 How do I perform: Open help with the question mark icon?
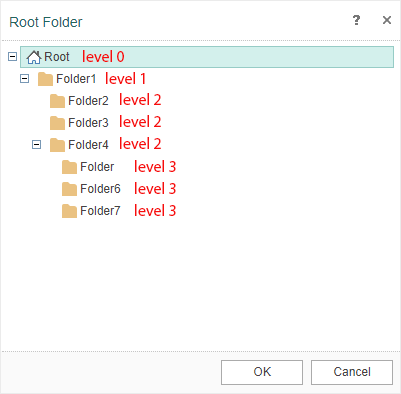[356, 20]
